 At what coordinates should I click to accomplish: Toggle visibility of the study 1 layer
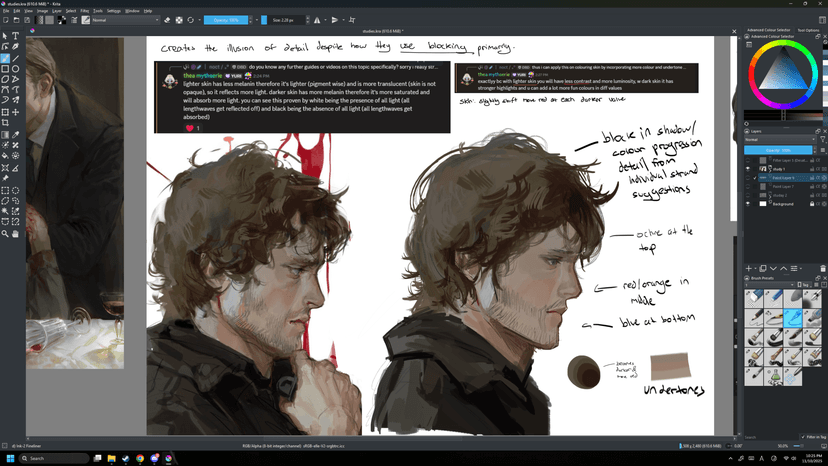pyautogui.click(x=748, y=169)
